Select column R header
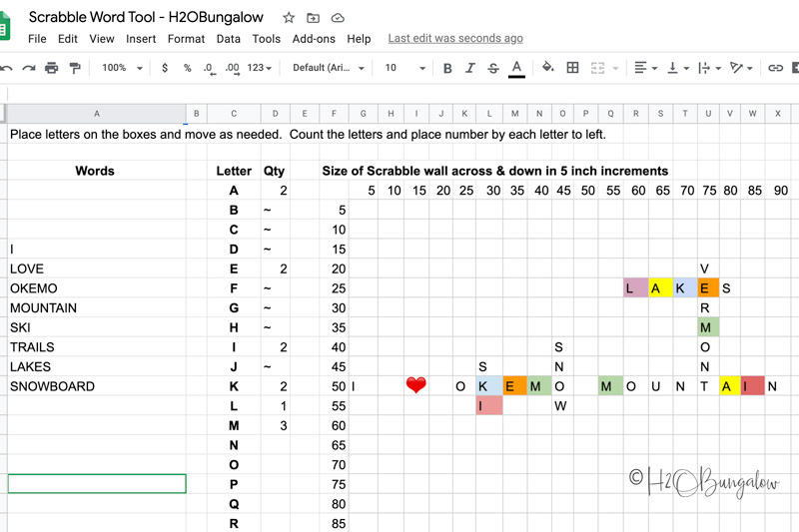799x532 pixels. [636, 114]
